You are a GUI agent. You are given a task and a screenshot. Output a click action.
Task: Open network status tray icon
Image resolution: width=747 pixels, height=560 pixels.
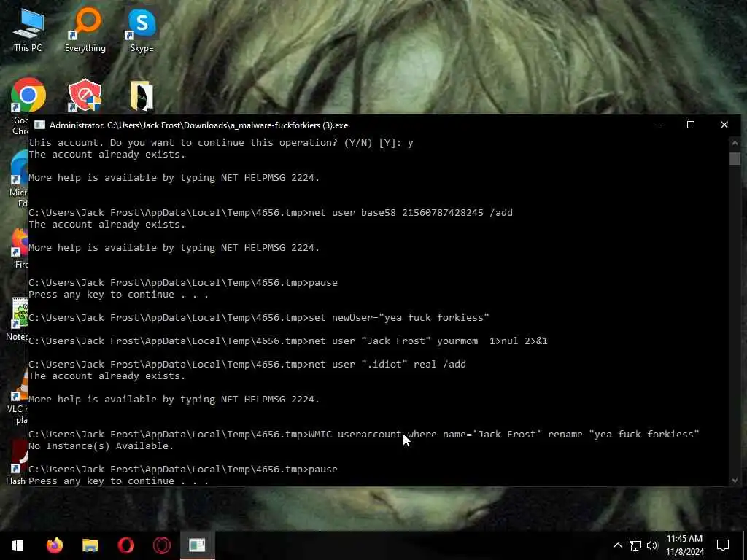[635, 545]
